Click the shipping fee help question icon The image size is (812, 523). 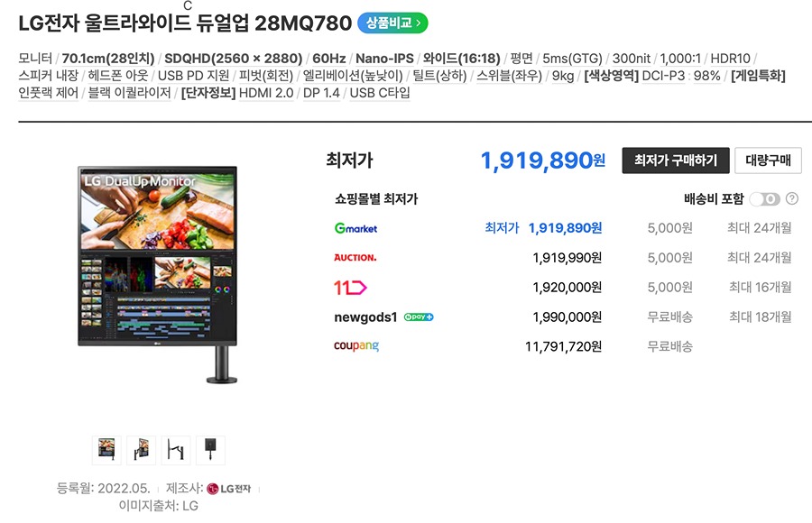coord(792,199)
